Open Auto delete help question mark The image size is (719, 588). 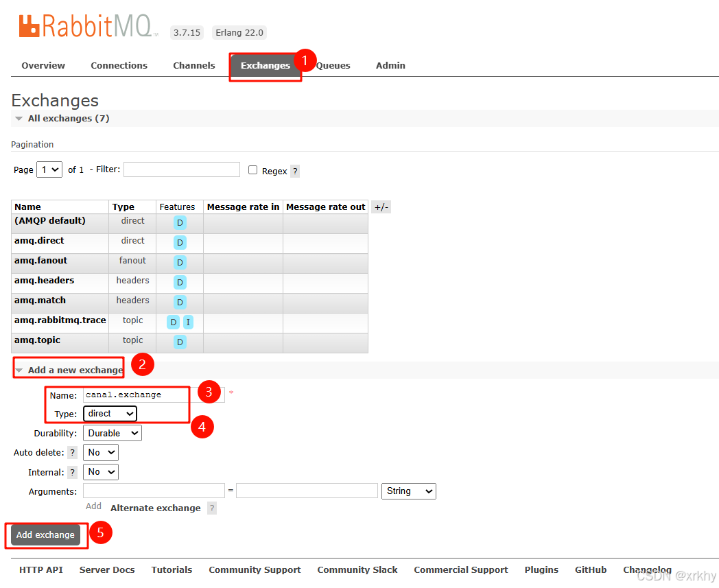(x=72, y=453)
